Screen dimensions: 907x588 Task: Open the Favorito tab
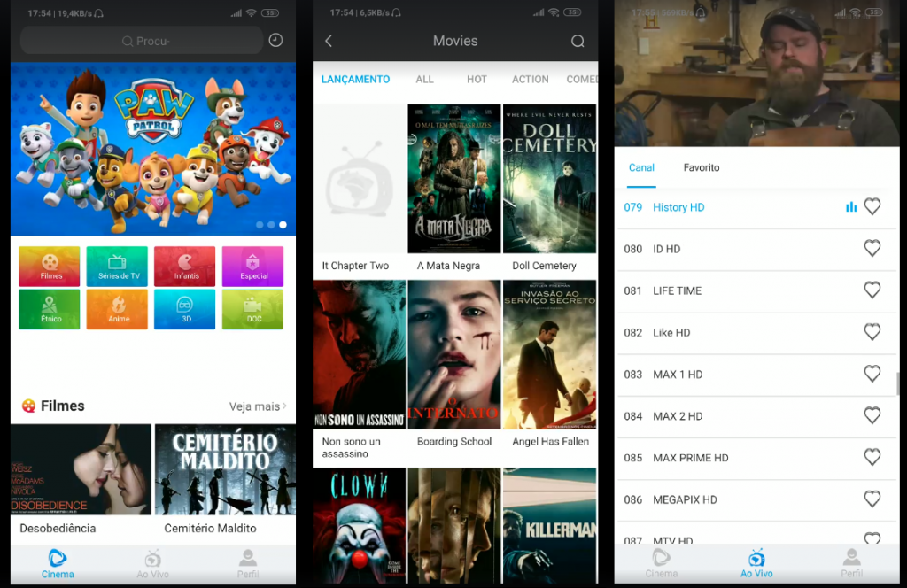702,167
